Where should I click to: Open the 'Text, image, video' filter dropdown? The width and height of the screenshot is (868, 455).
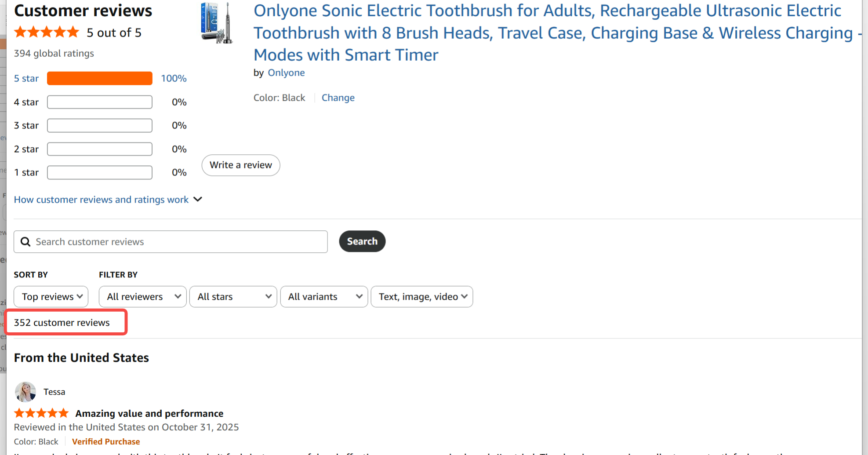pyautogui.click(x=421, y=297)
